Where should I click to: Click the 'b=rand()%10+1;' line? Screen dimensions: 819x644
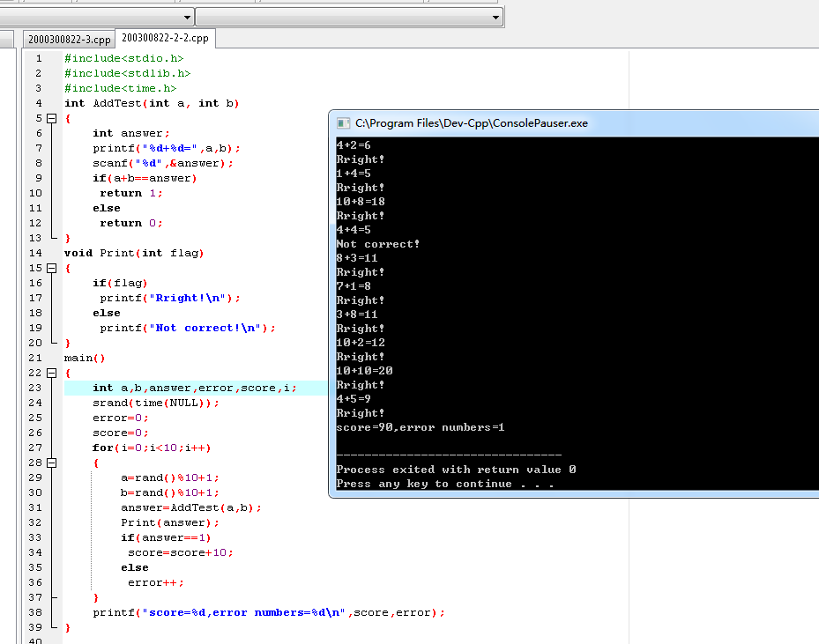click(170, 492)
